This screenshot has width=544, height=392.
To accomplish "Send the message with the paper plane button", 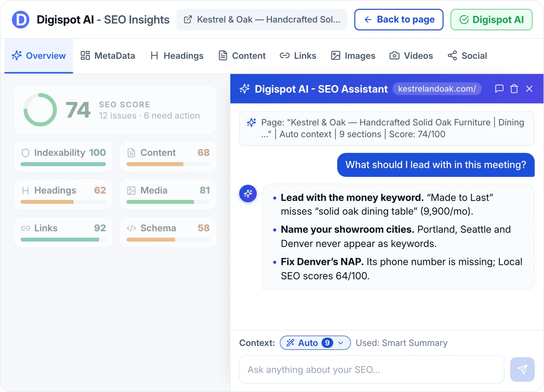I will click(x=522, y=369).
